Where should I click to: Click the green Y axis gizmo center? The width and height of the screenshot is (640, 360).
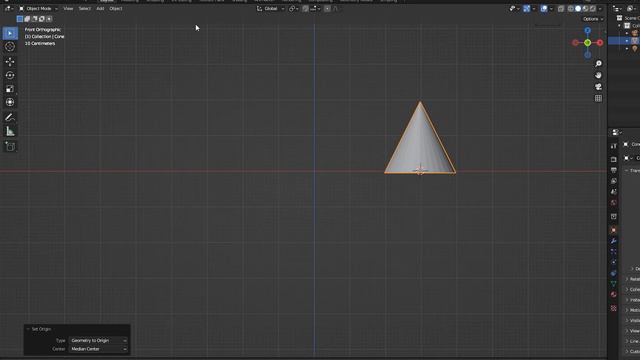pos(587,42)
